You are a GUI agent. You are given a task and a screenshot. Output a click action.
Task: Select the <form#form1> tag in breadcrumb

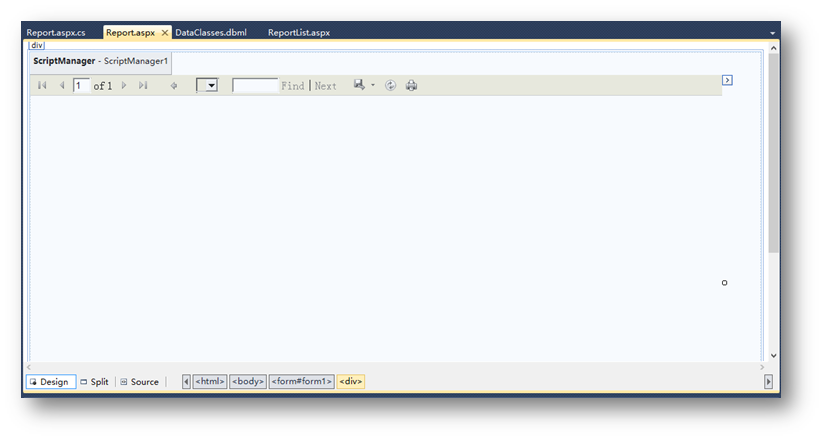(302, 381)
